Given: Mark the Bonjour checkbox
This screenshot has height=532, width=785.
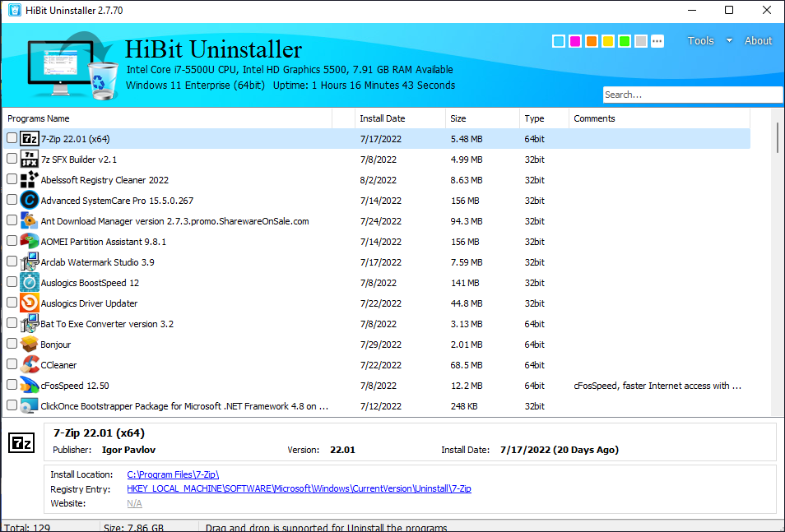Looking at the screenshot, I should [12, 344].
